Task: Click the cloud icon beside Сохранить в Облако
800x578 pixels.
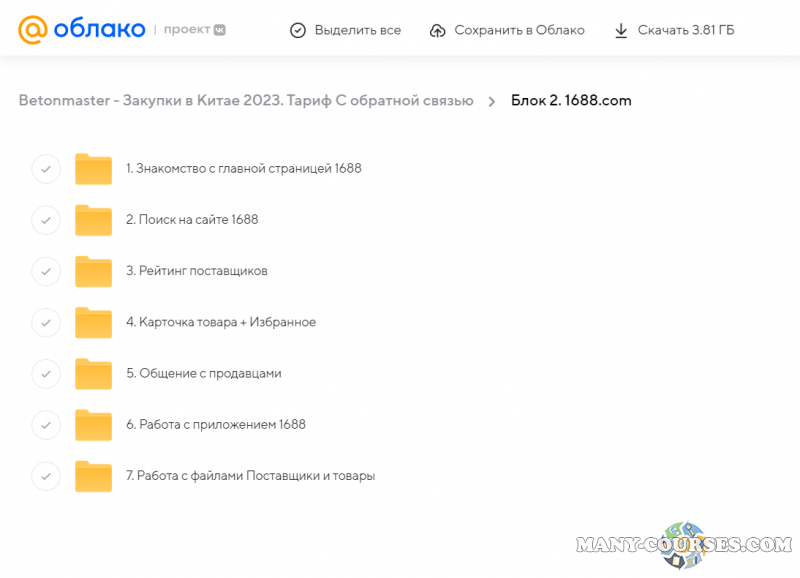Action: pyautogui.click(x=438, y=30)
